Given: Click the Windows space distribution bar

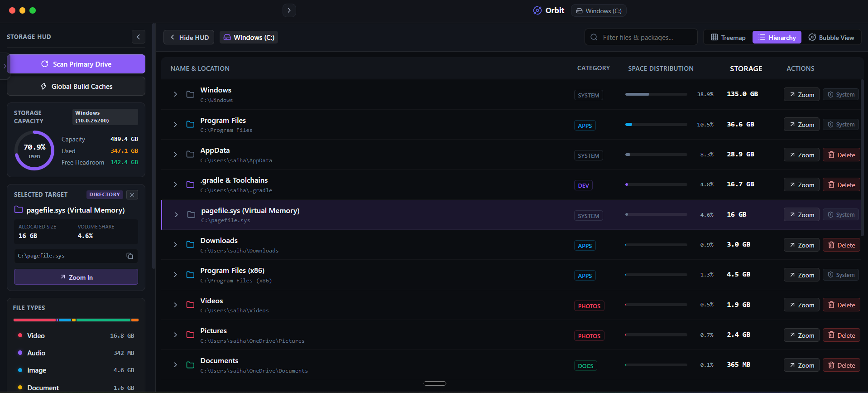Looking at the screenshot, I should [656, 94].
